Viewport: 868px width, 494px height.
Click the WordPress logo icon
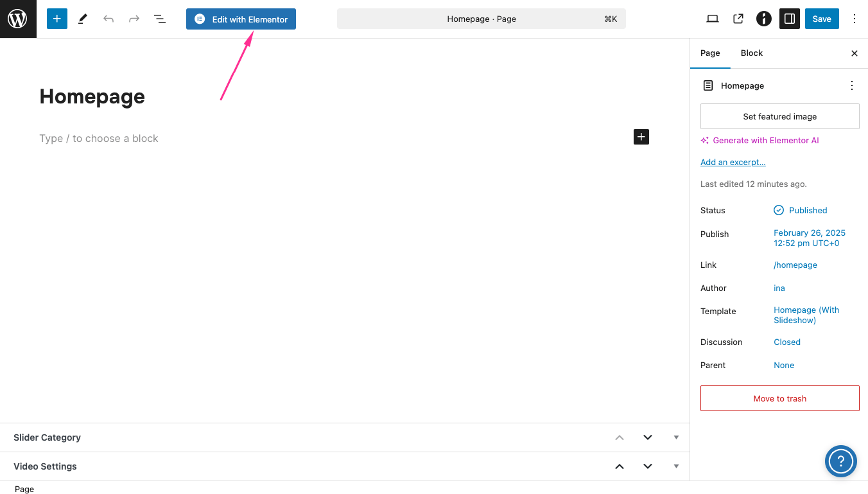(18, 19)
